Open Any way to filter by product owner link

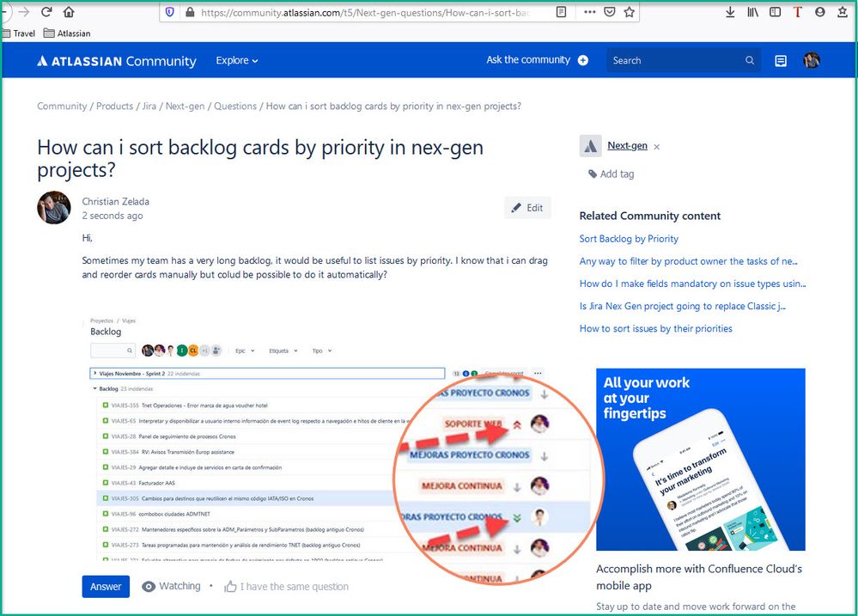[x=688, y=261]
